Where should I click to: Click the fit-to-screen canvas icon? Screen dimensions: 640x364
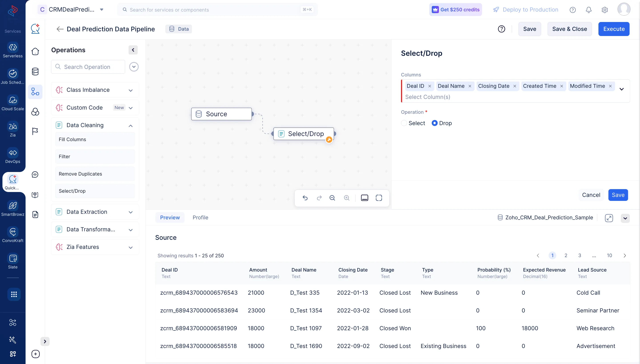pyautogui.click(x=379, y=198)
